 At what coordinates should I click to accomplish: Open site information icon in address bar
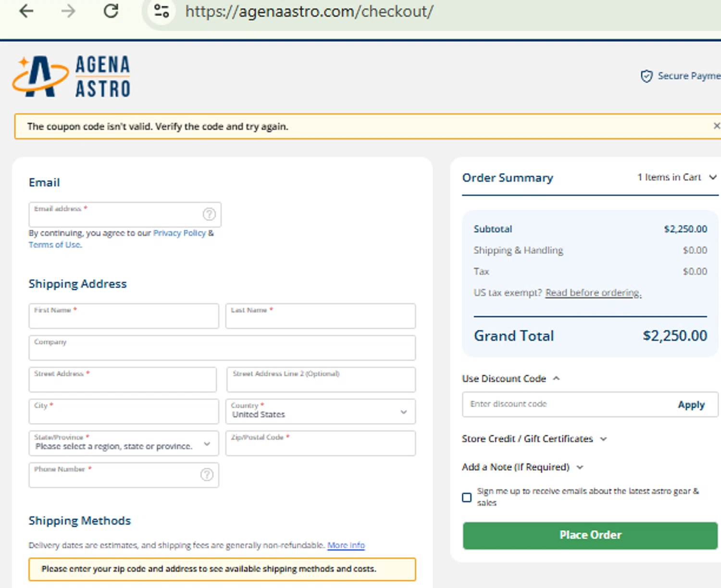pos(162,11)
